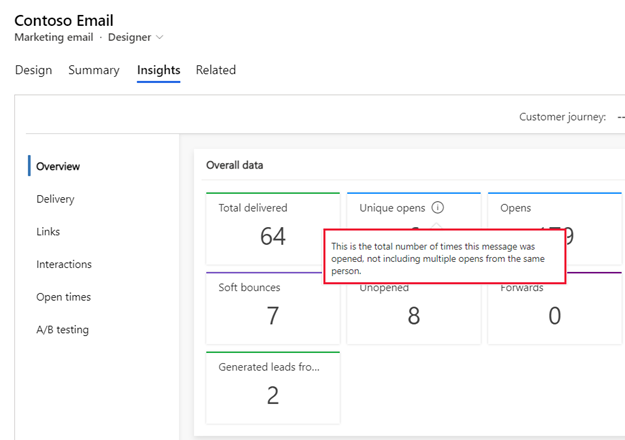Click the Designer form name text
Viewport: 625px width, 440px height.
click(130, 37)
